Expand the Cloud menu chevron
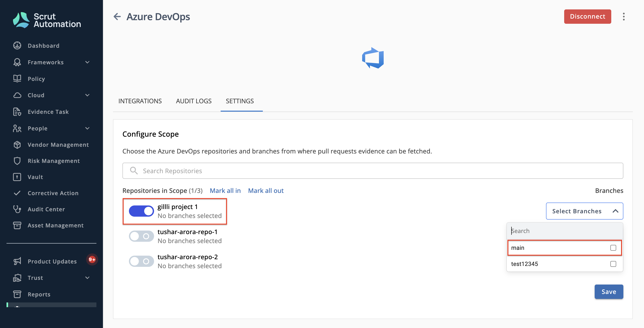This screenshot has height=328, width=644. 87,95
